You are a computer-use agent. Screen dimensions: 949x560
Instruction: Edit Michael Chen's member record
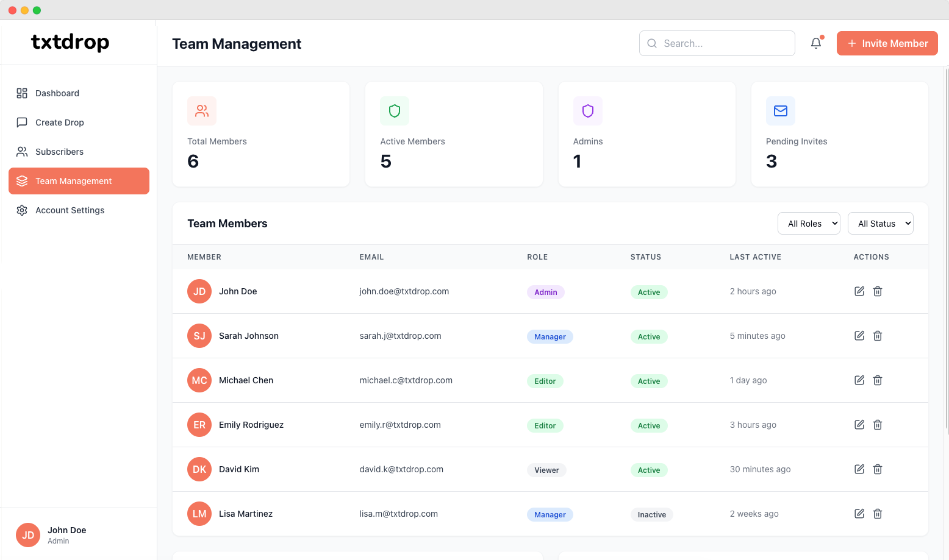[x=859, y=380]
